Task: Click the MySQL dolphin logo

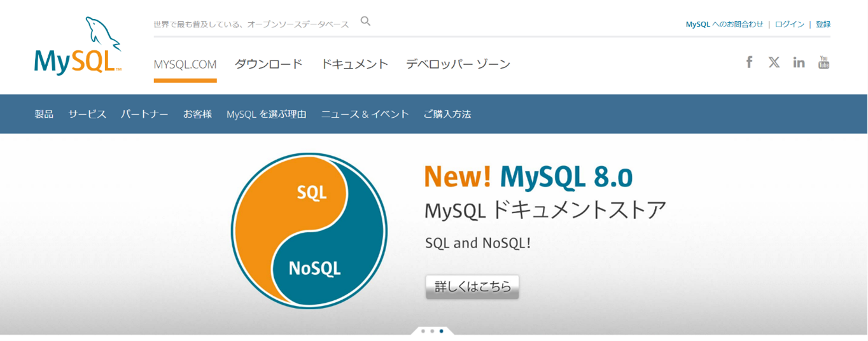Action: 78,45
